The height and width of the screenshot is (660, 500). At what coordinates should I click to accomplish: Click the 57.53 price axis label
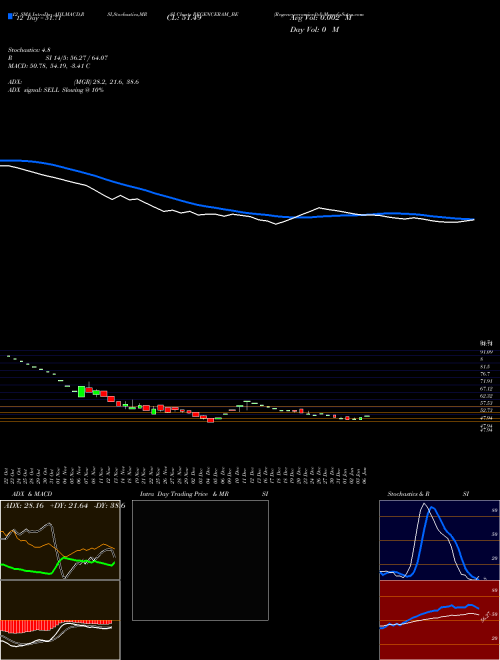(x=486, y=403)
